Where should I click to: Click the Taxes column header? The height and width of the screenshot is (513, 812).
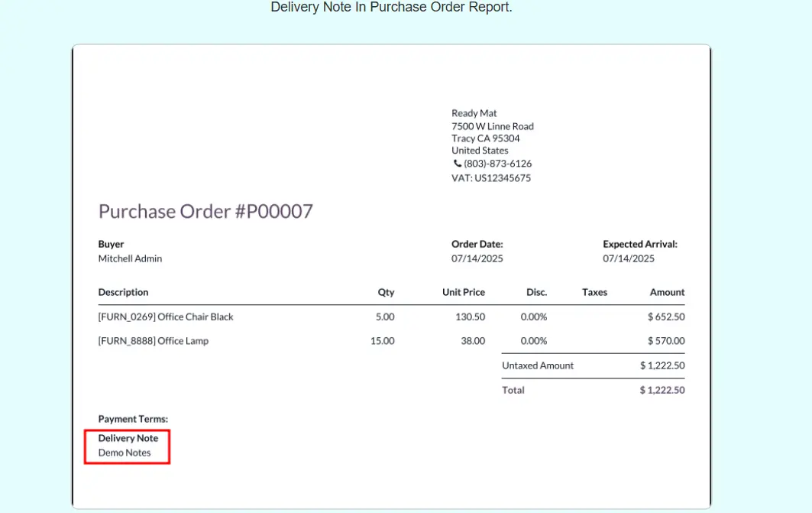click(594, 292)
